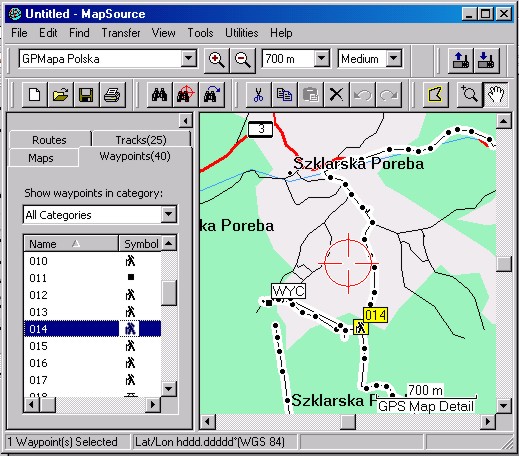
Task: Switch to the Tracks(25) tab
Action: [x=141, y=140]
